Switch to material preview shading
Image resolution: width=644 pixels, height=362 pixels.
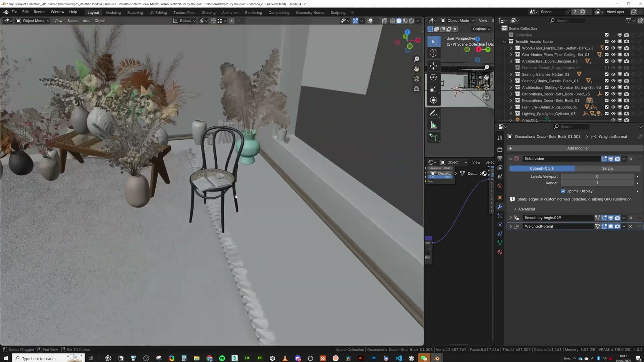tap(405, 21)
